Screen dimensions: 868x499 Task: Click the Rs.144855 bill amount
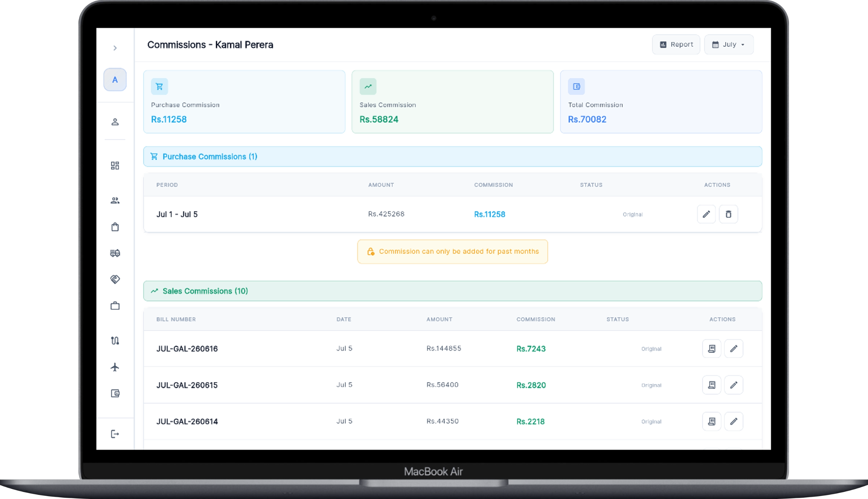pyautogui.click(x=444, y=348)
